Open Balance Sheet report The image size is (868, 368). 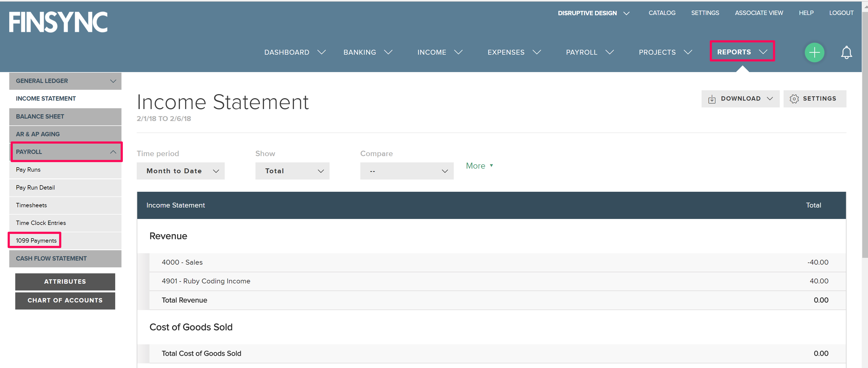(65, 116)
